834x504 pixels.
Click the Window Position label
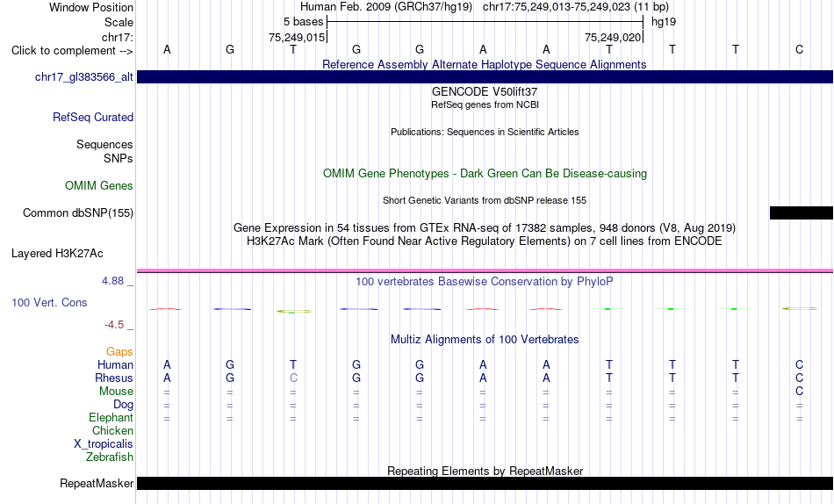click(x=91, y=7)
